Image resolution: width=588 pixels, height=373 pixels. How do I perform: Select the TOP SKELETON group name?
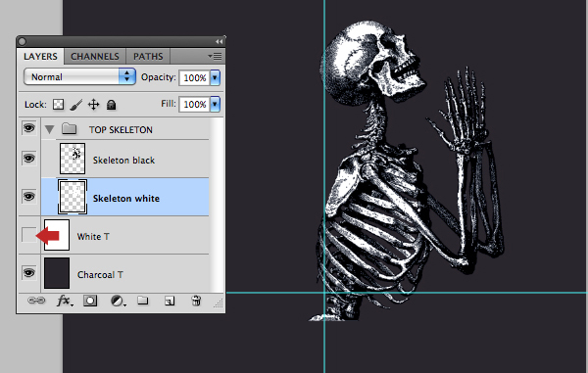[x=121, y=130]
